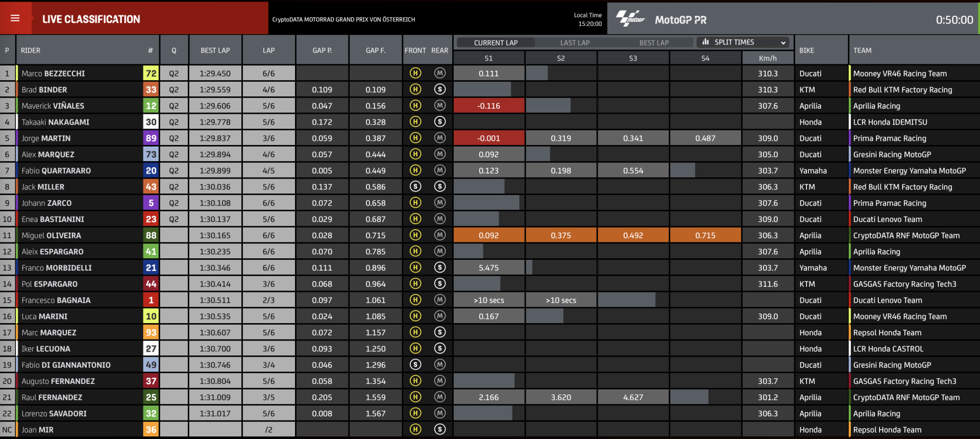The image size is (980, 439).
Task: Select rider Marc MARQUEZ
Action: (49, 333)
